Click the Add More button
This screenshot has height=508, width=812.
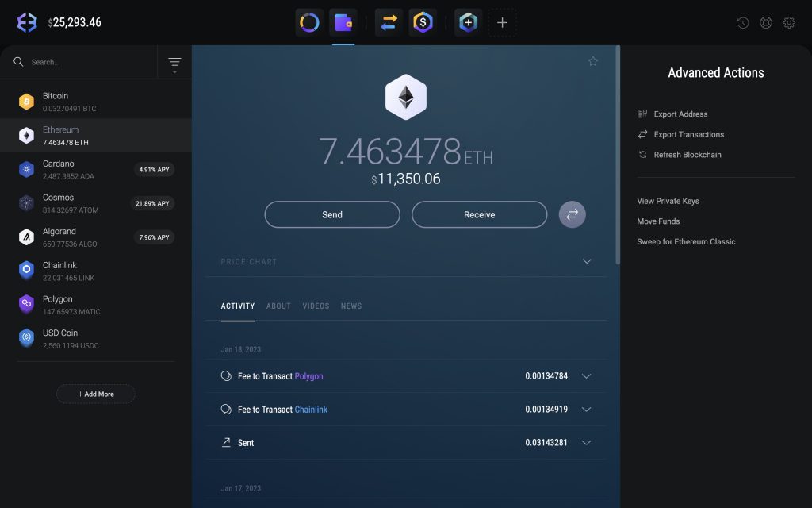click(96, 394)
